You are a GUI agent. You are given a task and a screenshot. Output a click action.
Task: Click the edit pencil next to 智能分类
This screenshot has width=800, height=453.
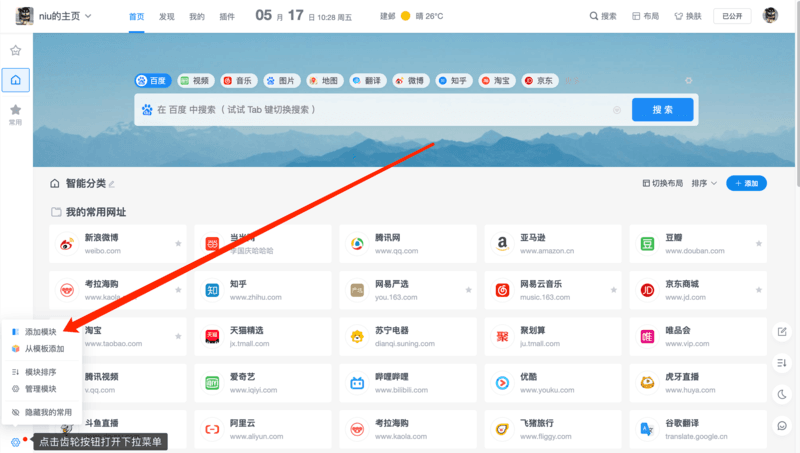112,184
